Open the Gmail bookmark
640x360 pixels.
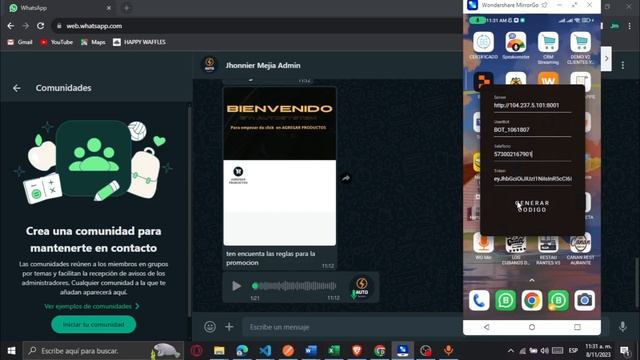point(20,42)
